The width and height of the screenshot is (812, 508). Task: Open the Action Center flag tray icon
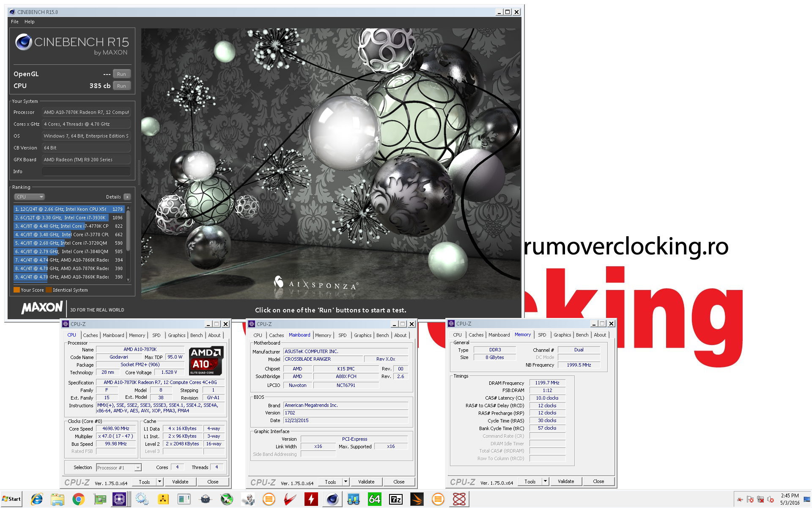(750, 500)
